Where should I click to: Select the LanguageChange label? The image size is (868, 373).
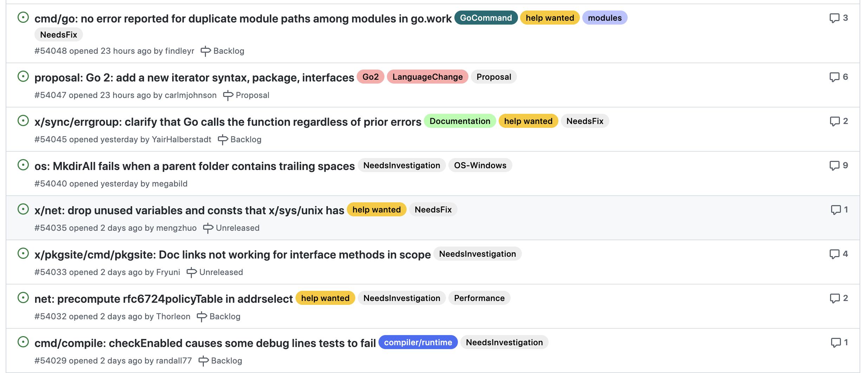[x=427, y=77]
